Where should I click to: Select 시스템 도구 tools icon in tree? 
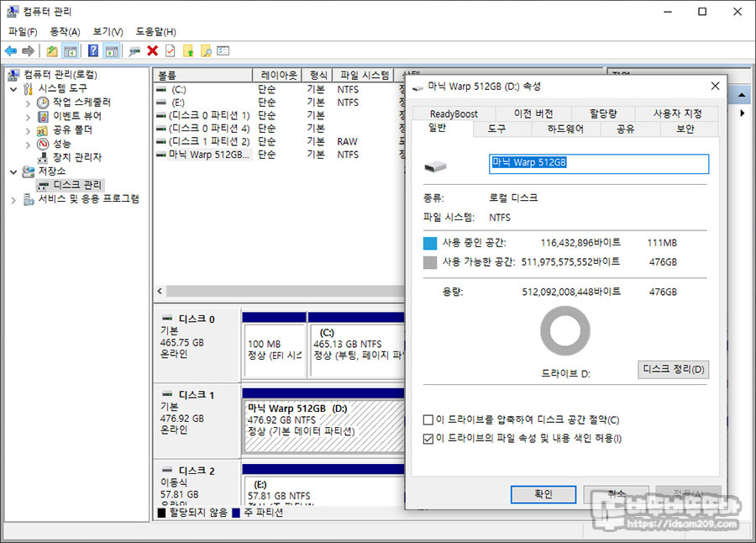pyautogui.click(x=29, y=88)
